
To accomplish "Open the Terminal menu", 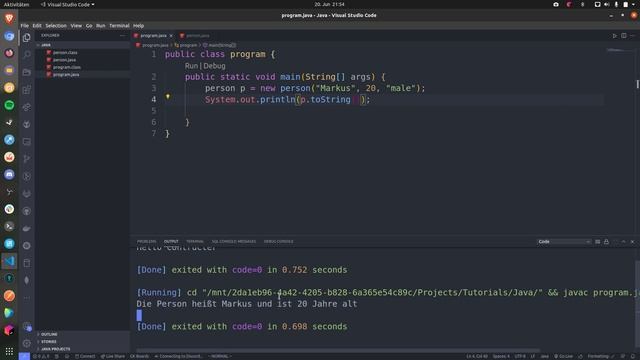I will [119, 25].
